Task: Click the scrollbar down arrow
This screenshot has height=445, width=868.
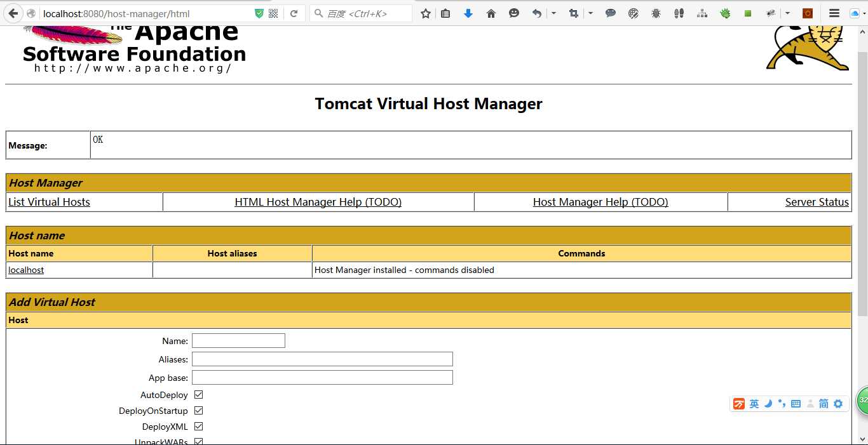Action: 862,439
